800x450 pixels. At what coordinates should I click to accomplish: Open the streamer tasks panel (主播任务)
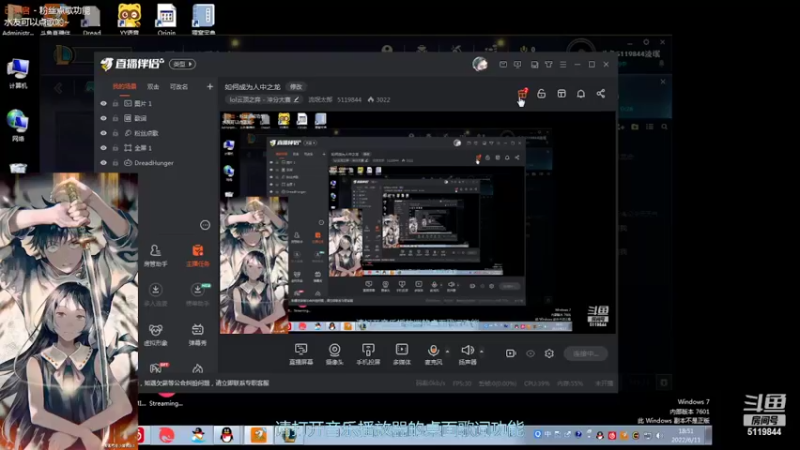click(x=197, y=256)
